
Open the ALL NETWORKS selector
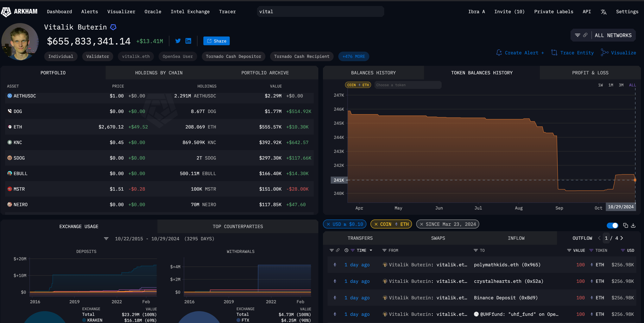point(613,35)
